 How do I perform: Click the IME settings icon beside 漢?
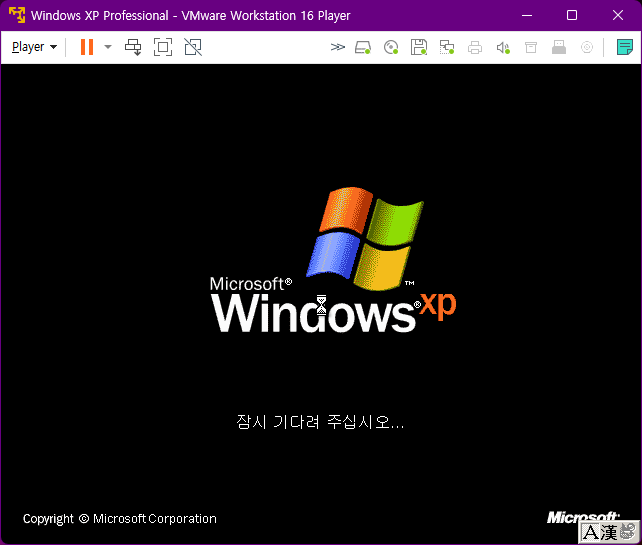tap(627, 531)
